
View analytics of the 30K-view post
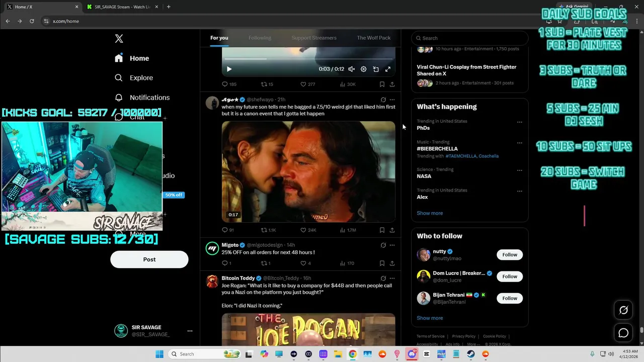point(348,84)
